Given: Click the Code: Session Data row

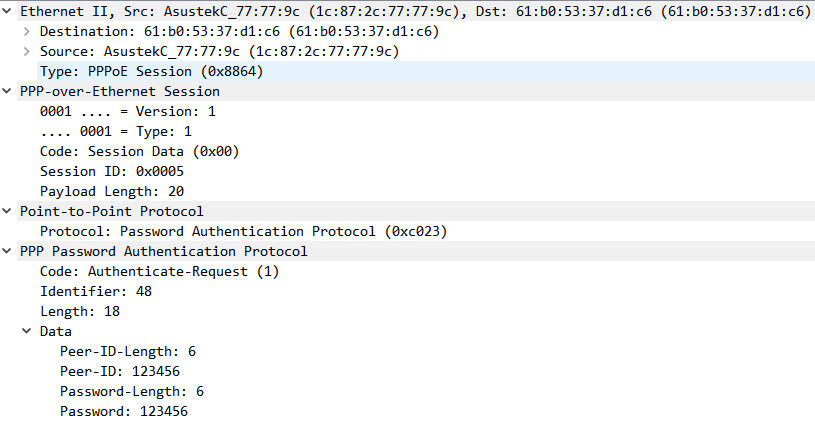Looking at the screenshot, I should pyautogui.click(x=139, y=151).
